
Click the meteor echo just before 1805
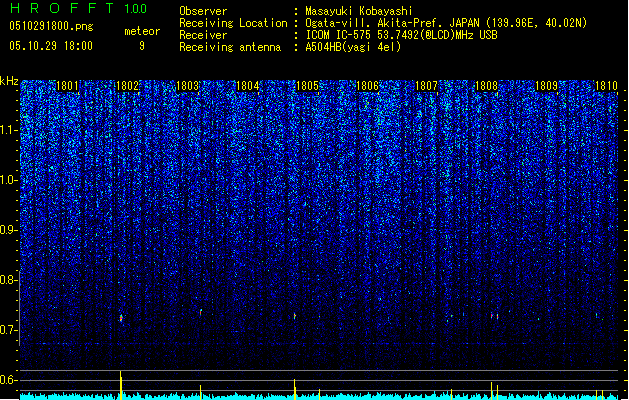(x=294, y=316)
